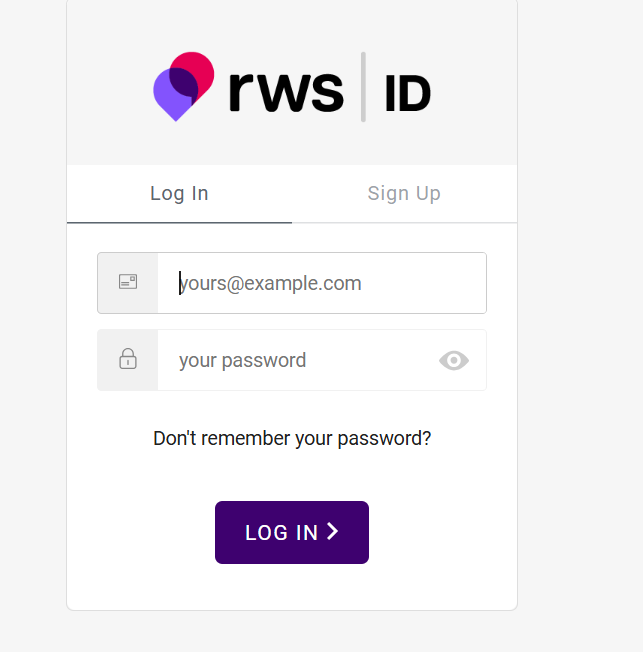
Task: Click the email card icon
Action: [128, 283]
